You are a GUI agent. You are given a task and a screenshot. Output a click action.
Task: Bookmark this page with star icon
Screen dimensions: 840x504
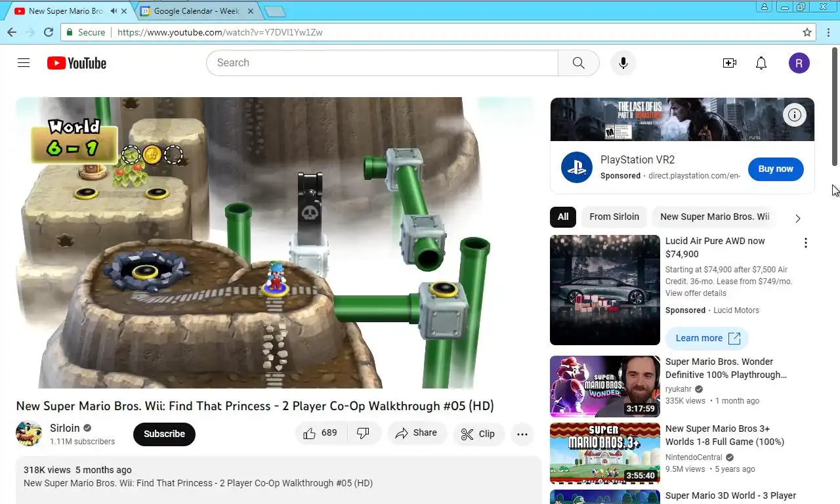click(x=807, y=32)
